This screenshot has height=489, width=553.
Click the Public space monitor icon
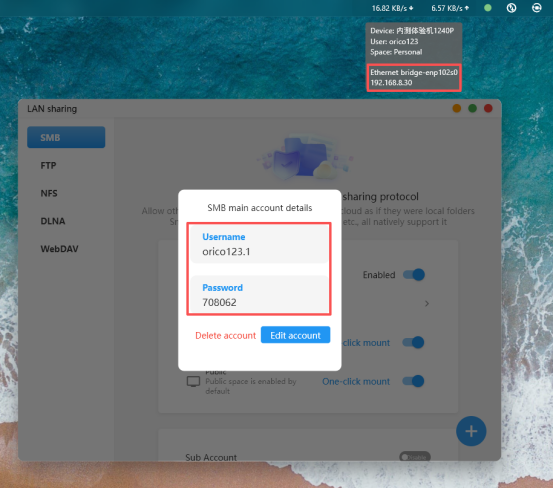[x=193, y=381]
